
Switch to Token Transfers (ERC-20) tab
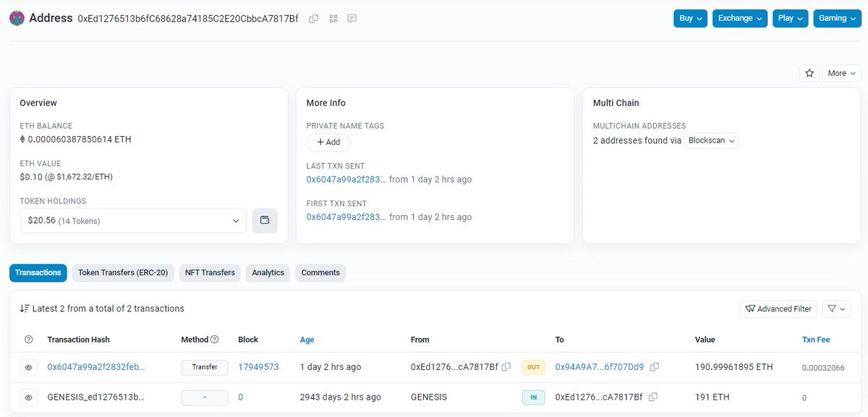click(123, 273)
